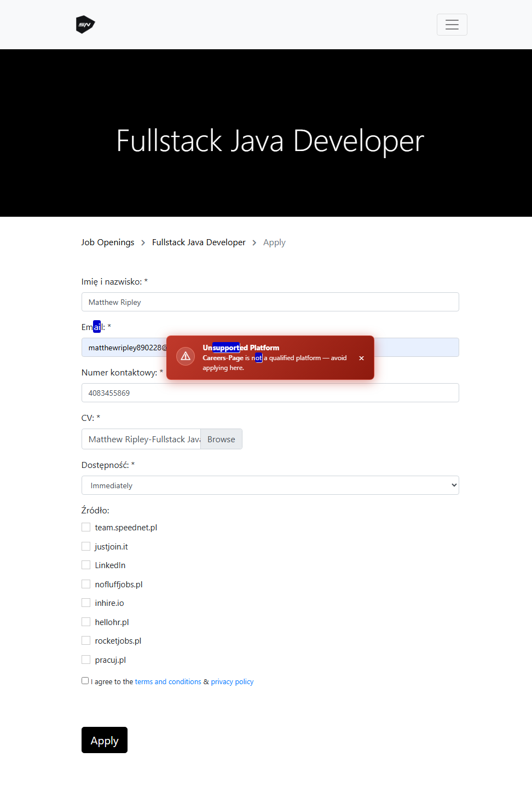The width and height of the screenshot is (532, 798).
Task: Click the phone number input field
Action: pos(270,393)
